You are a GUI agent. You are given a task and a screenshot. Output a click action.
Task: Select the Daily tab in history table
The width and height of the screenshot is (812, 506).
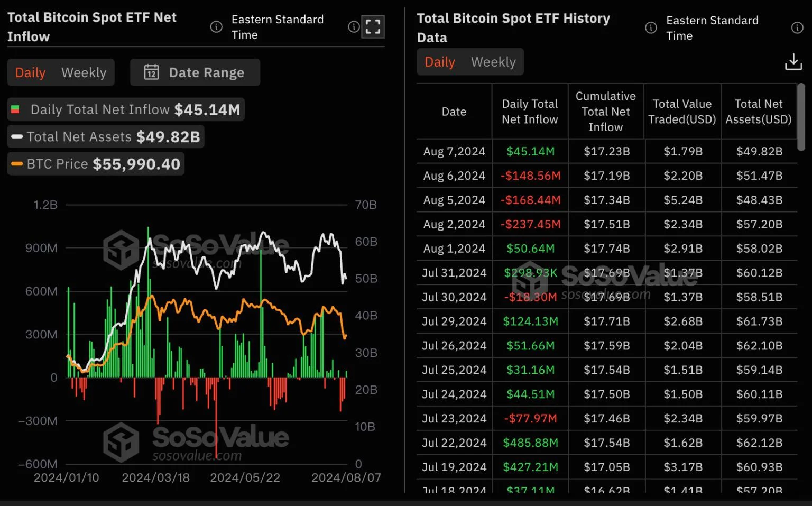[x=440, y=62]
